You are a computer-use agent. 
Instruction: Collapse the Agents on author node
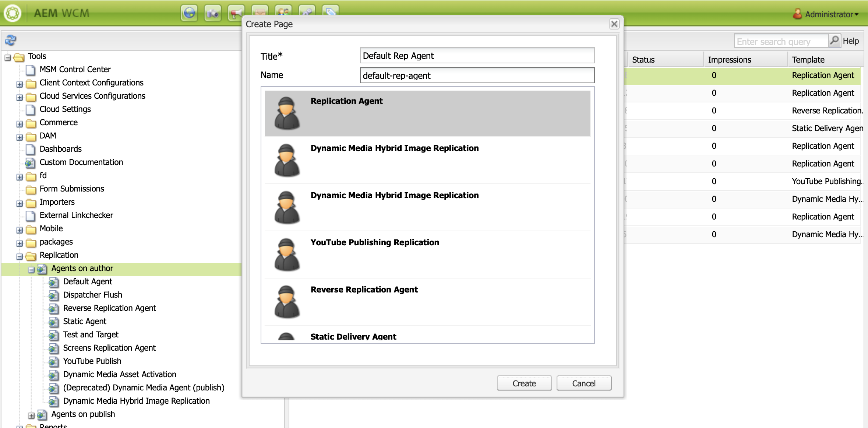(31, 270)
